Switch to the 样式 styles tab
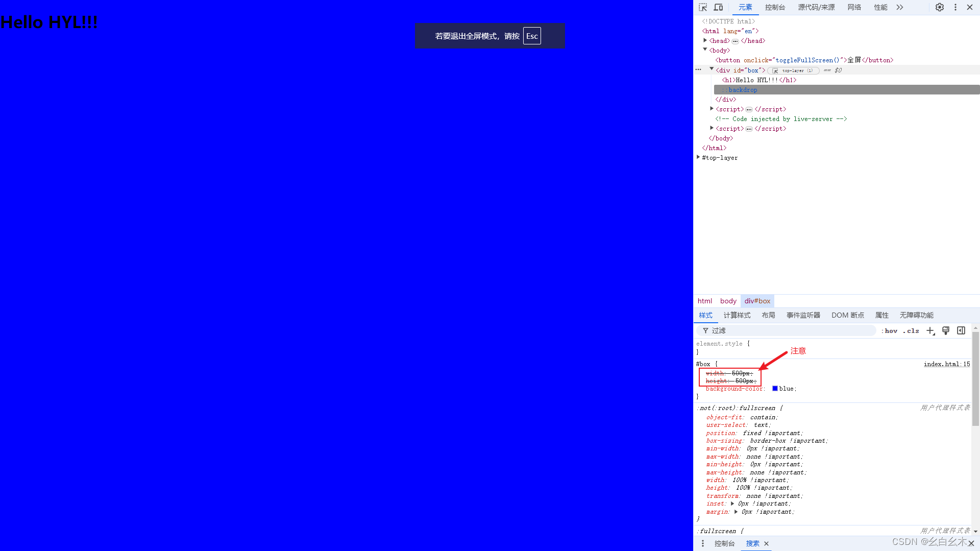This screenshot has width=980, height=551. 705,315
